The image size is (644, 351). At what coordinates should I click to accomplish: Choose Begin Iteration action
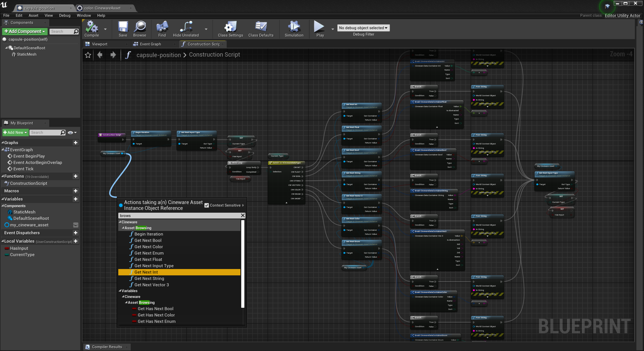[x=179, y=234]
